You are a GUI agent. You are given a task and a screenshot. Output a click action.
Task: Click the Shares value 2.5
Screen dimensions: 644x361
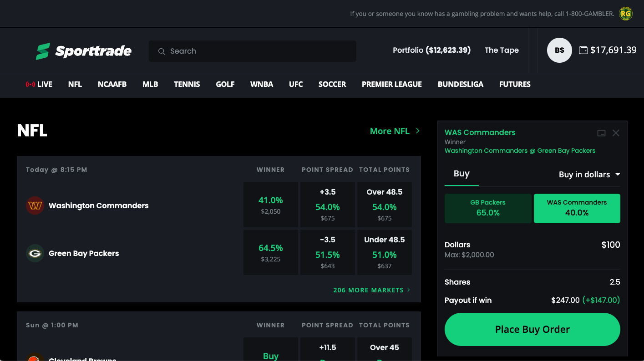615,282
